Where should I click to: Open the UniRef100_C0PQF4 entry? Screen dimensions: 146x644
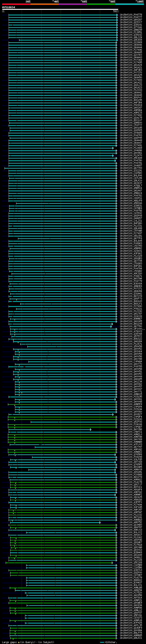pos(131,417)
